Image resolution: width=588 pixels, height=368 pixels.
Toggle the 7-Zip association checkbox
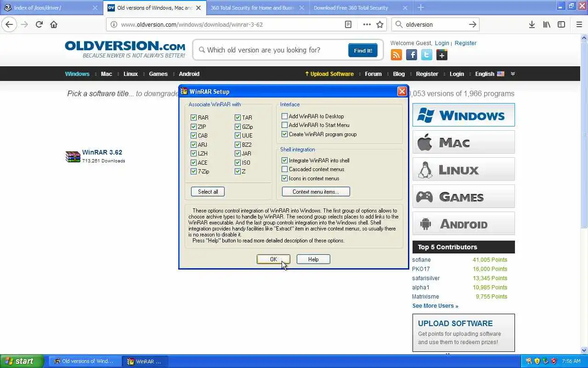click(193, 172)
